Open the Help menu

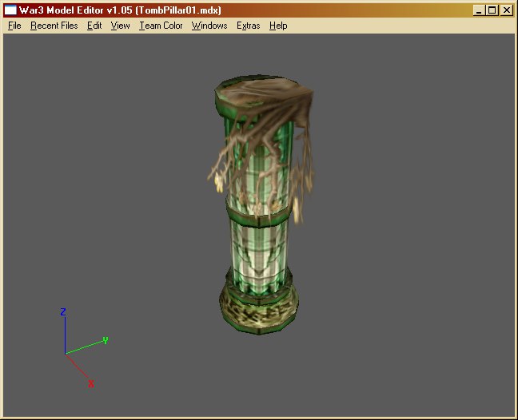[x=278, y=26]
